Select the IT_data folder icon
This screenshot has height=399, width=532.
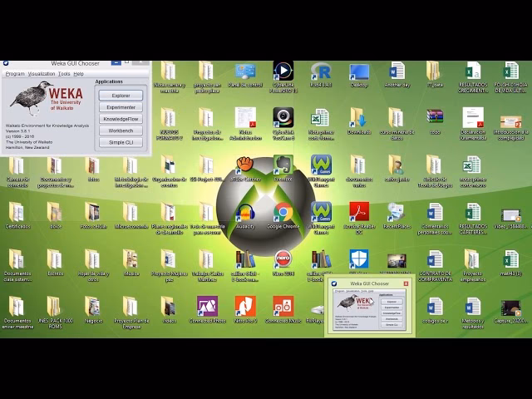point(435,75)
